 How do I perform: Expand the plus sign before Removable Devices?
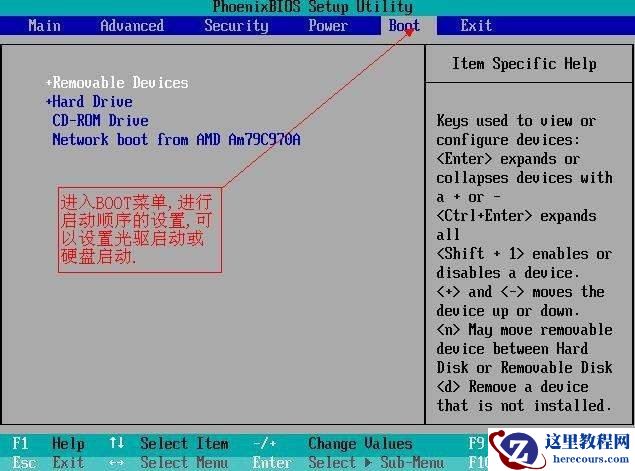click(49, 83)
